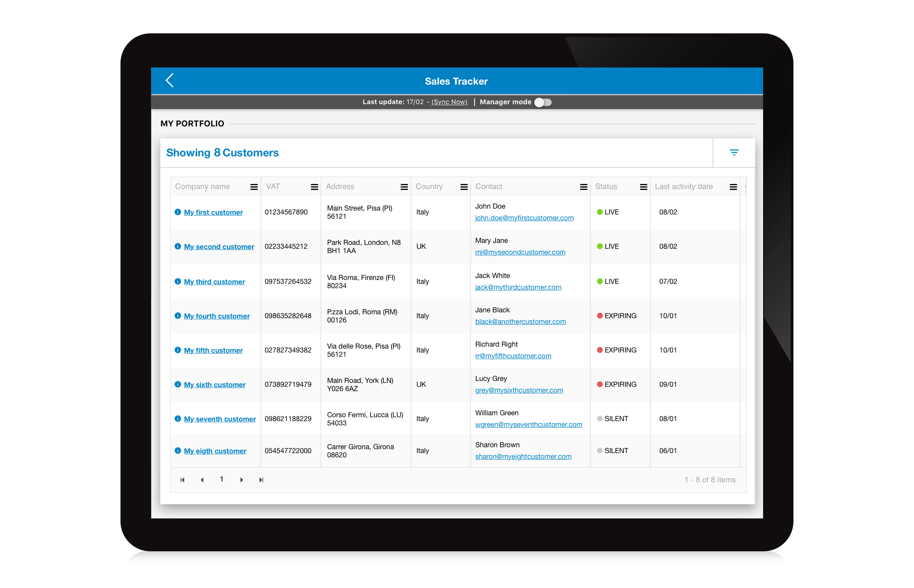Open My third customer link
The width and height of the screenshot is (914, 588).
pyautogui.click(x=214, y=282)
